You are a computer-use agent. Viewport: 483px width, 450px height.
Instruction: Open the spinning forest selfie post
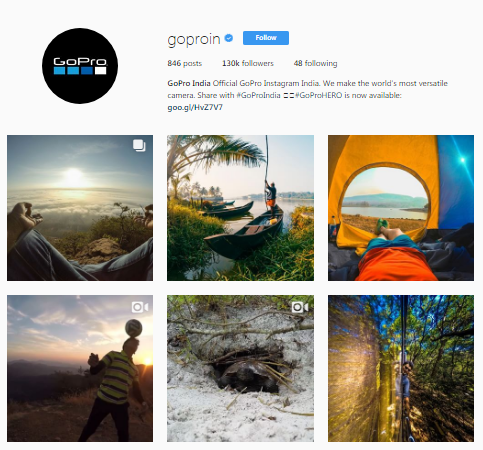(x=401, y=368)
